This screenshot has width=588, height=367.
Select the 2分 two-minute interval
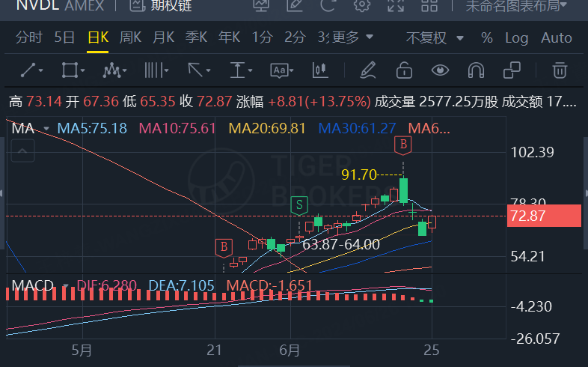[295, 37]
